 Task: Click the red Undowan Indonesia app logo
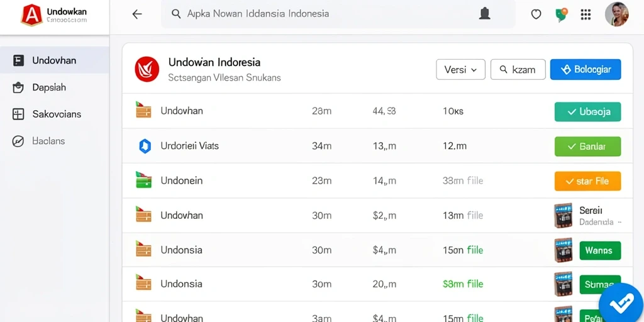[x=147, y=69]
